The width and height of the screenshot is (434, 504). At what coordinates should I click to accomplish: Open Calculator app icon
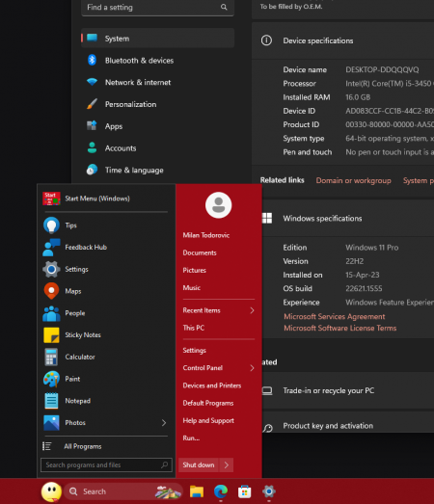click(x=51, y=357)
